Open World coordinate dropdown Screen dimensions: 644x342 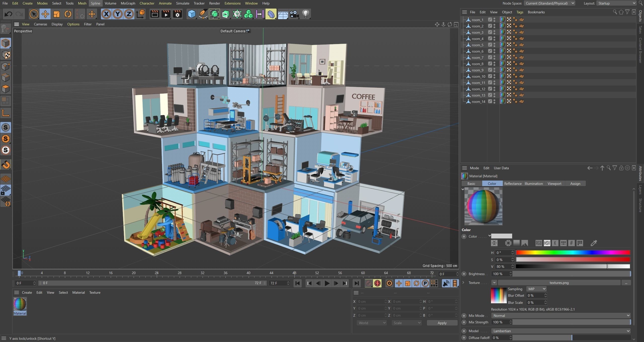[x=371, y=323]
